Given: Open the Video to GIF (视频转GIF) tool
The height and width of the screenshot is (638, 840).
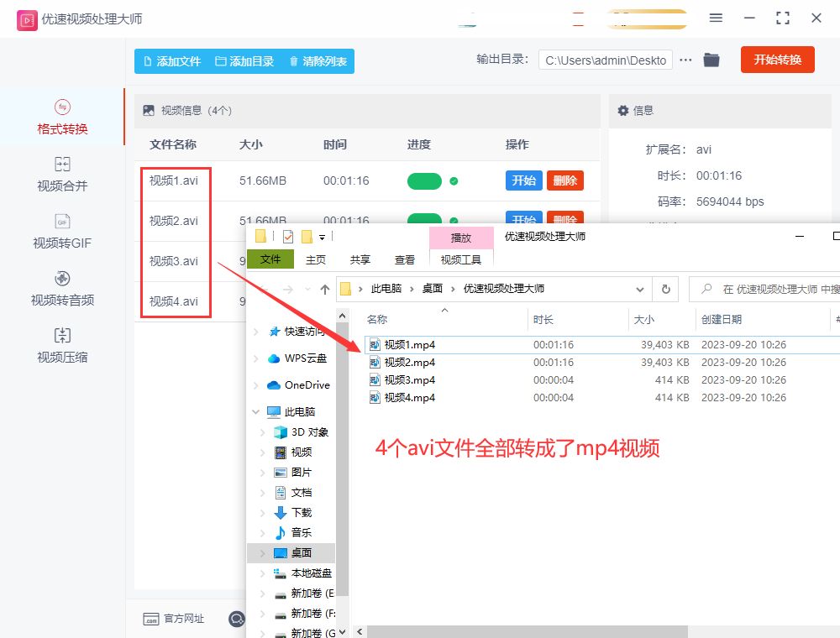Looking at the screenshot, I should pos(62,232).
